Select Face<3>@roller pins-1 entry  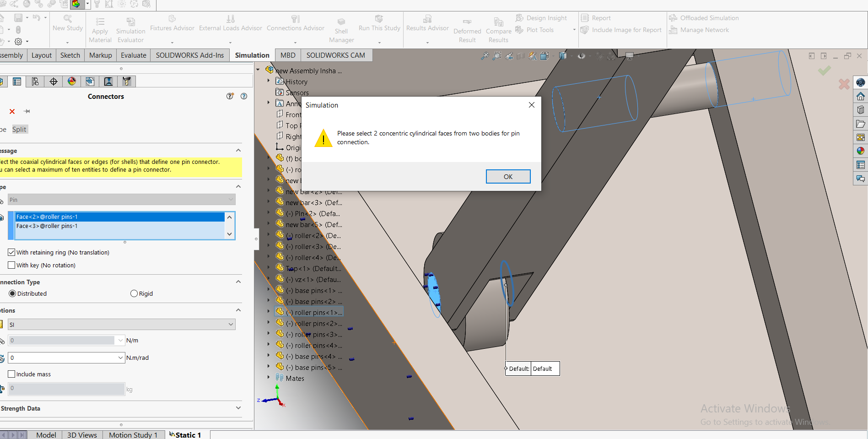pos(120,226)
